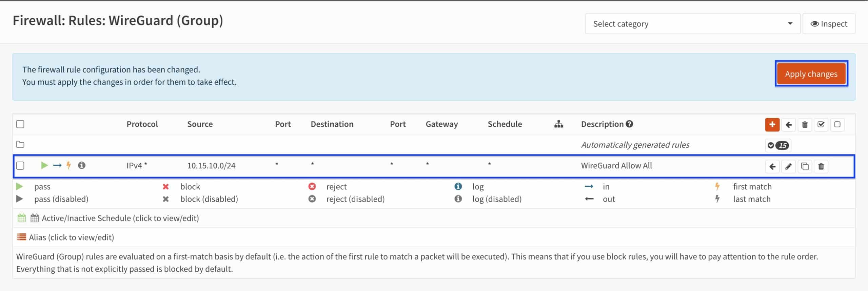Click the green pass legend icon
Image resolution: width=868 pixels, height=291 pixels.
tap(20, 187)
